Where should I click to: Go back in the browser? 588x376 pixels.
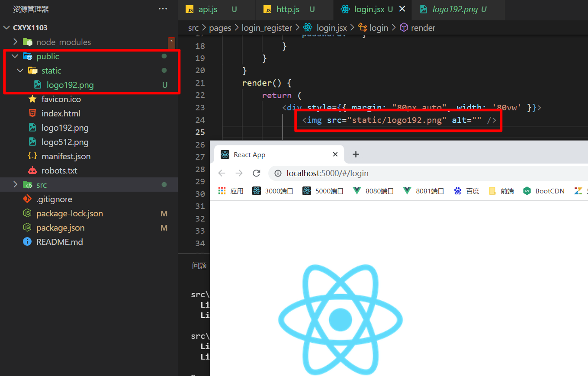[x=222, y=173]
